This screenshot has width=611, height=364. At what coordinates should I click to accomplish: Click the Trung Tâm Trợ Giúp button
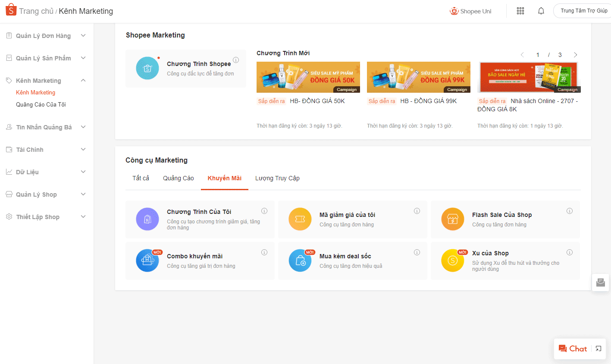582,11
